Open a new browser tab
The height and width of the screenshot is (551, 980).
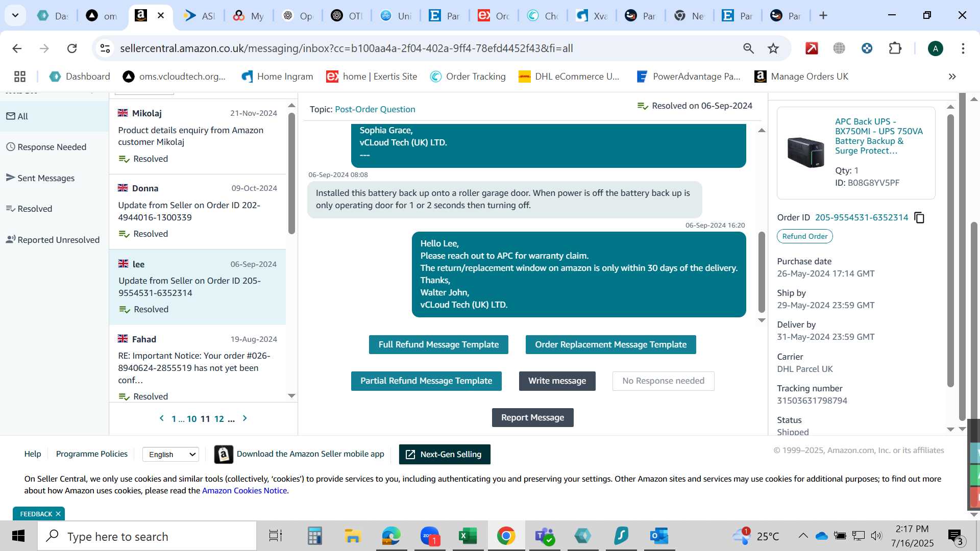(x=823, y=15)
